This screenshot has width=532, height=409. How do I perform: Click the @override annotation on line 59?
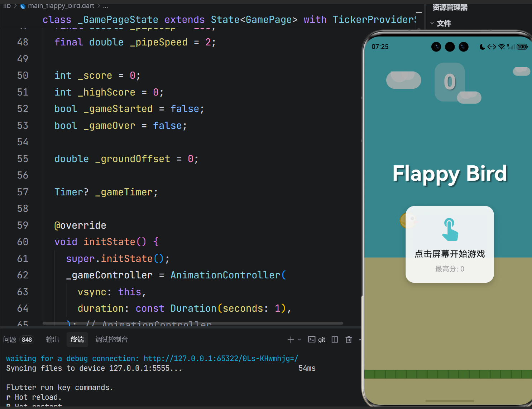coord(80,225)
